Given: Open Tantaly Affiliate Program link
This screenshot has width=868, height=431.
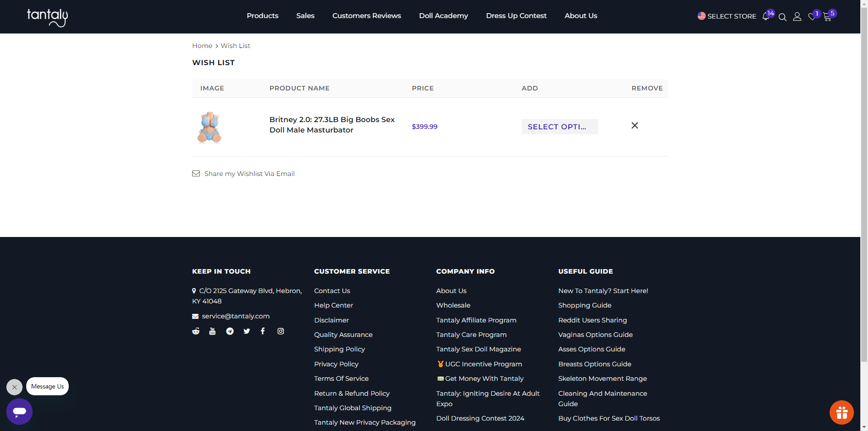Looking at the screenshot, I should coord(476,320).
